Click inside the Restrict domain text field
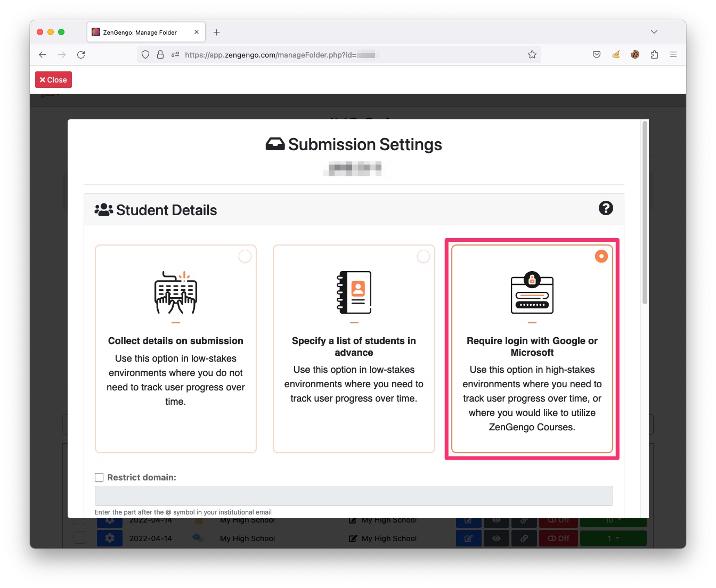The width and height of the screenshot is (716, 588). click(x=354, y=496)
